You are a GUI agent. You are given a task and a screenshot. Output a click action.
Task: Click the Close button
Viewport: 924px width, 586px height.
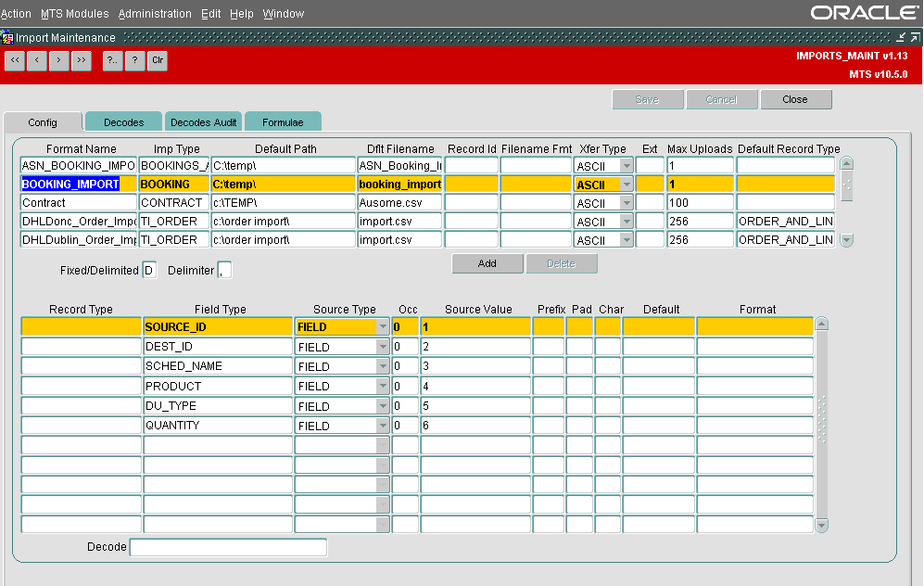[x=795, y=99]
